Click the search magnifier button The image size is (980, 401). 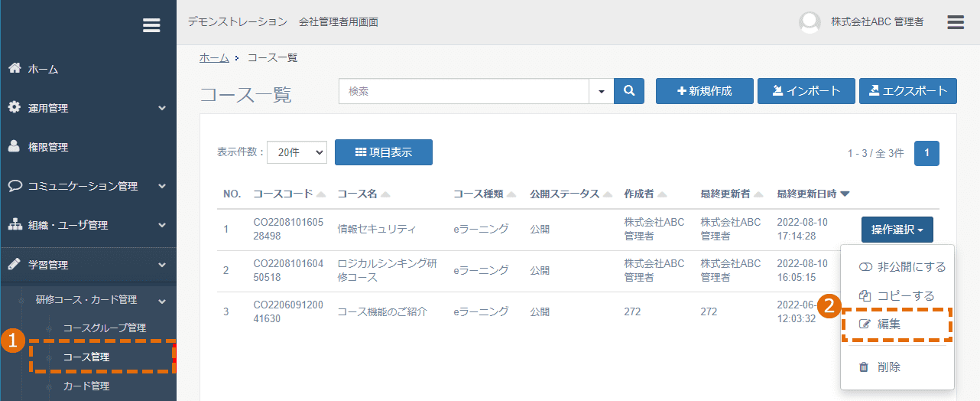629,91
